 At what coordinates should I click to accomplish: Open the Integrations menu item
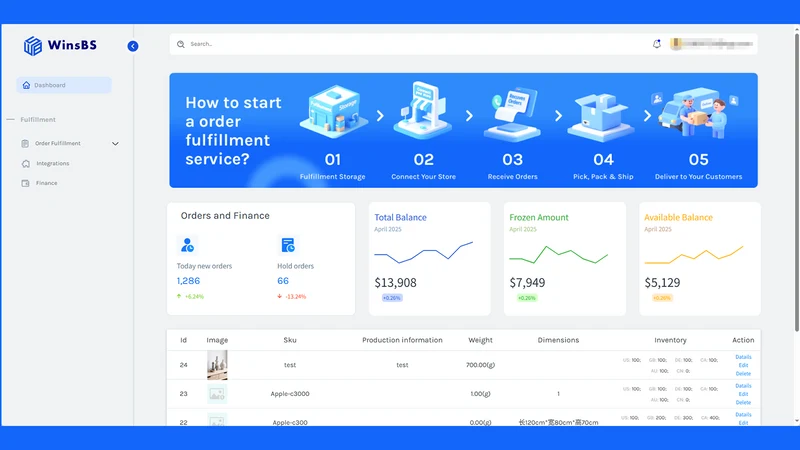point(53,164)
